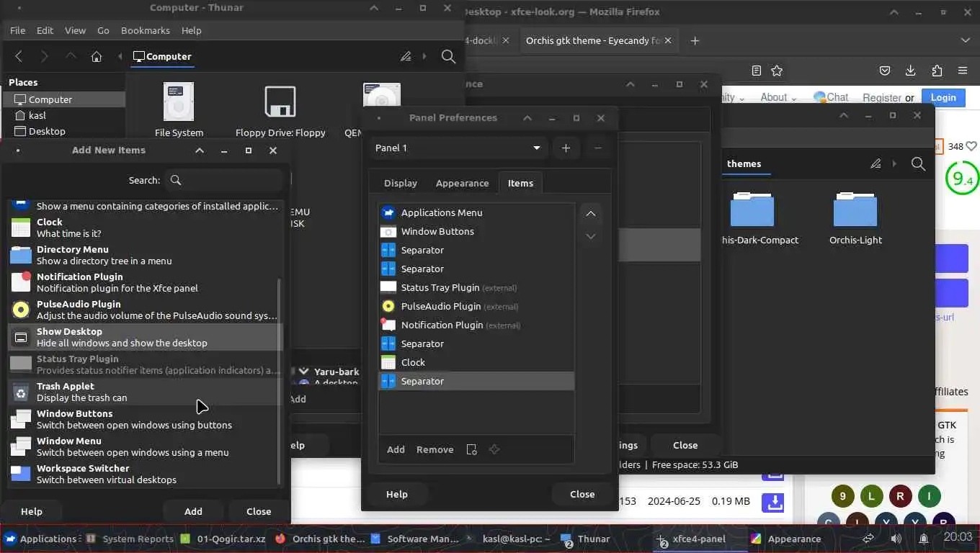
Task: Select Clock in the panel items list
Action: (x=476, y=362)
